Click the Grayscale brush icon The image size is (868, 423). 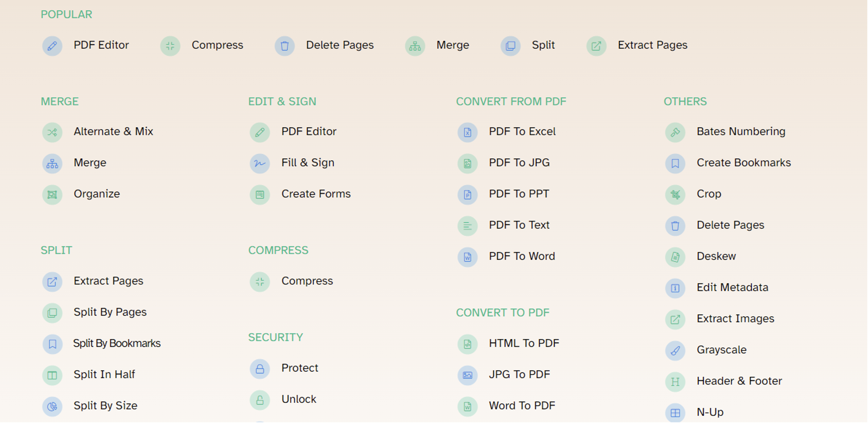[x=675, y=350]
